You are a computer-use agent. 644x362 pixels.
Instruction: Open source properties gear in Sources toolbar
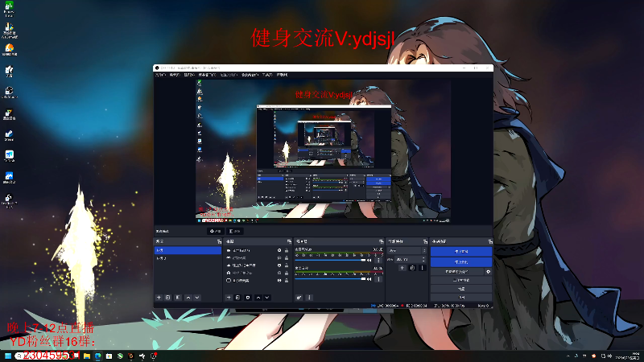[248, 297]
